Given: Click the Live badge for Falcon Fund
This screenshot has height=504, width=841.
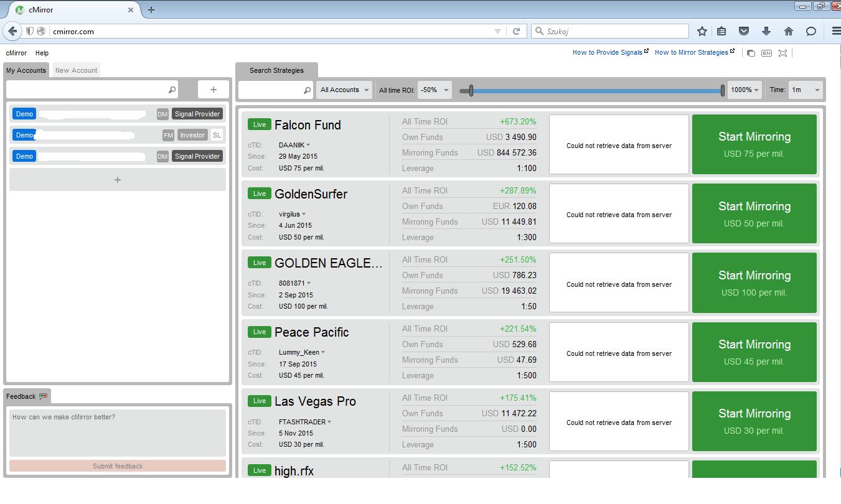Looking at the screenshot, I should pyautogui.click(x=259, y=124).
